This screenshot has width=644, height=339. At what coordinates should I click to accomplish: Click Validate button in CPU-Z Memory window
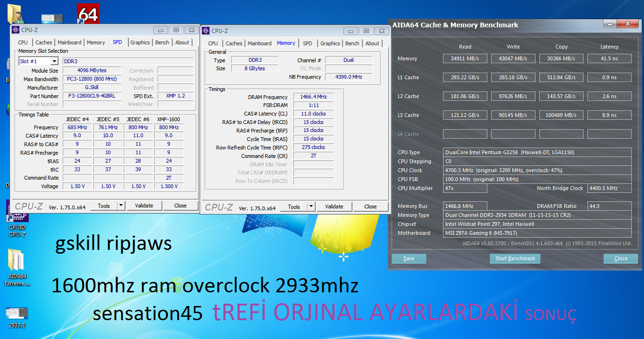pyautogui.click(x=334, y=207)
